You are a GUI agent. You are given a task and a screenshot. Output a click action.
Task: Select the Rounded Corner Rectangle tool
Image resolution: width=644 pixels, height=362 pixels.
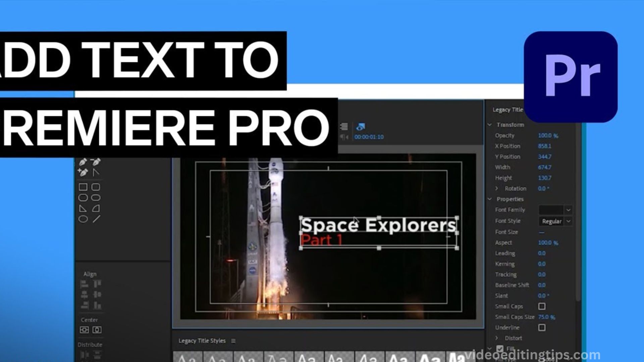tap(96, 187)
